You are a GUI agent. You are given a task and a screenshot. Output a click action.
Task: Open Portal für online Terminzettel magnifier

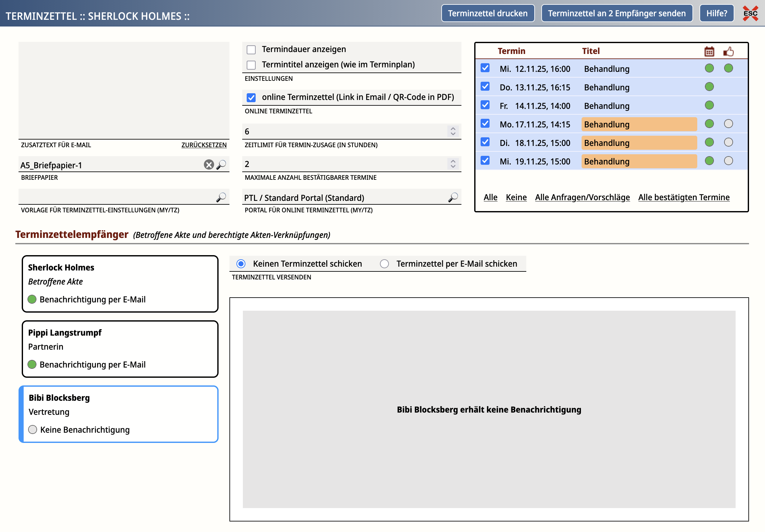click(453, 197)
